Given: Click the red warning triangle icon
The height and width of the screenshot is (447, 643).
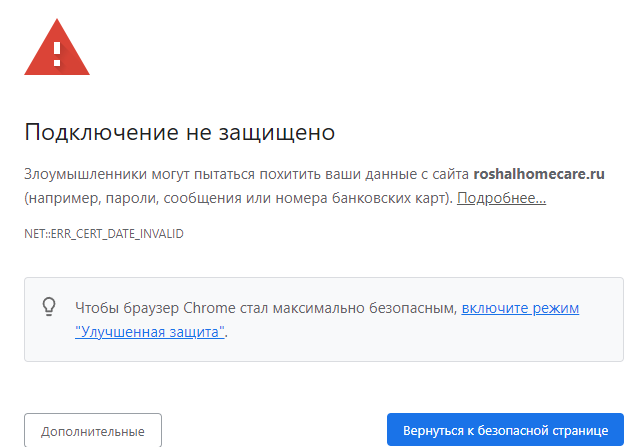Looking at the screenshot, I should coord(57,47).
